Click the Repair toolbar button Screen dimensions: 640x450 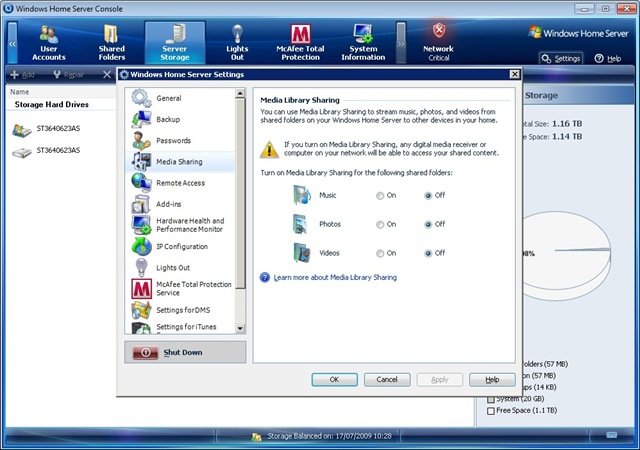[68, 75]
